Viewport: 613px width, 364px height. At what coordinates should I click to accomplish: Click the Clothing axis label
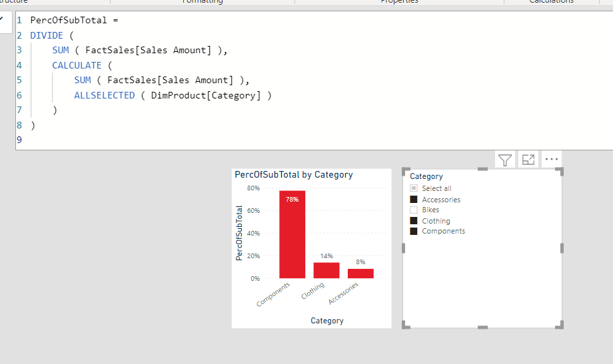[312, 291]
